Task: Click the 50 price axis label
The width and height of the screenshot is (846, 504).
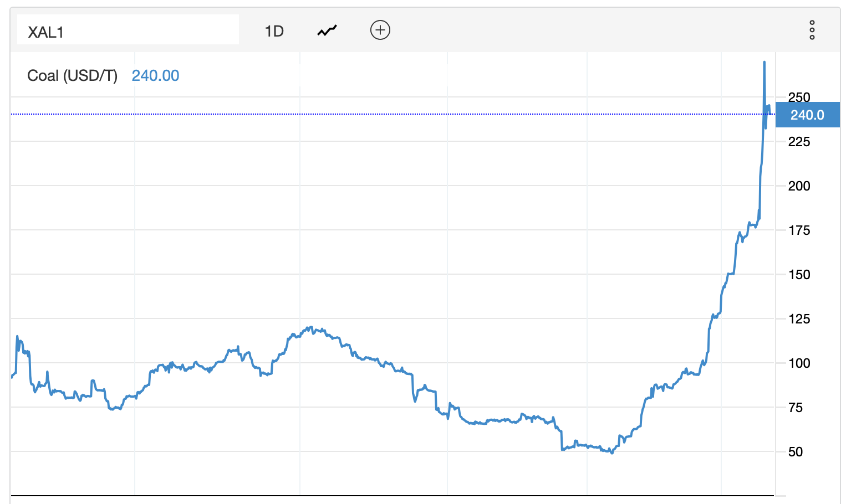Action: click(796, 452)
